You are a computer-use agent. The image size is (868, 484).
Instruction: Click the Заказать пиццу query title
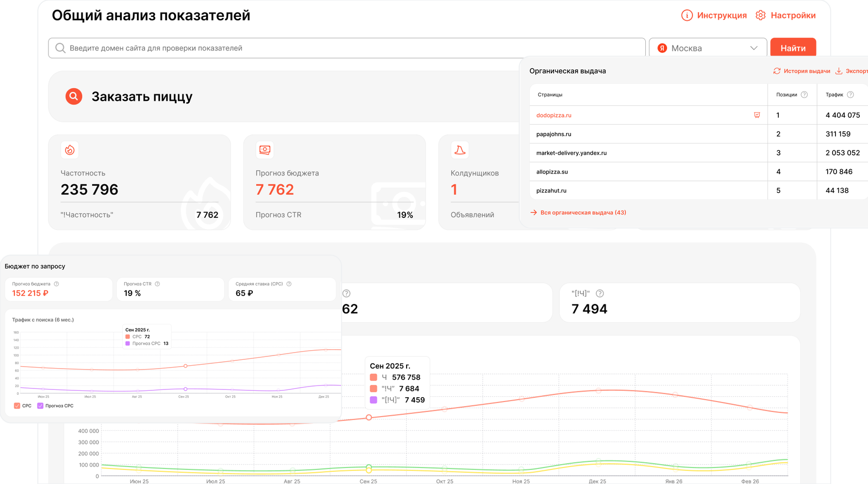click(x=142, y=97)
